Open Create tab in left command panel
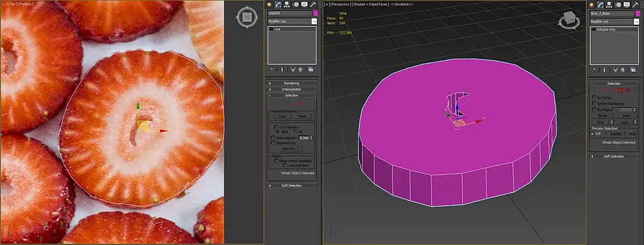Screen dimensions: 644x245 click(x=270, y=4)
